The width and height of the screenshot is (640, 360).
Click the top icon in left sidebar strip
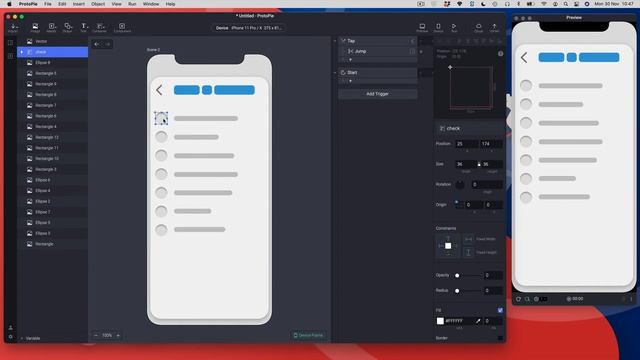10,42
